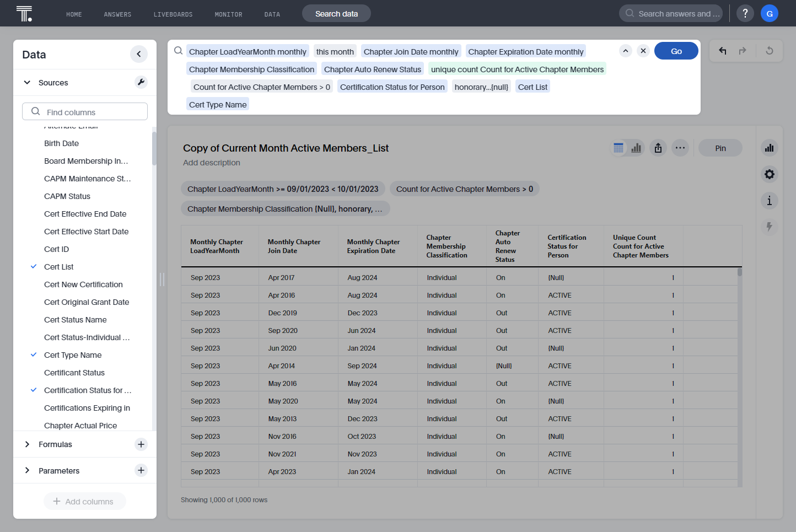Clear the search bar with X icon

(x=643, y=51)
